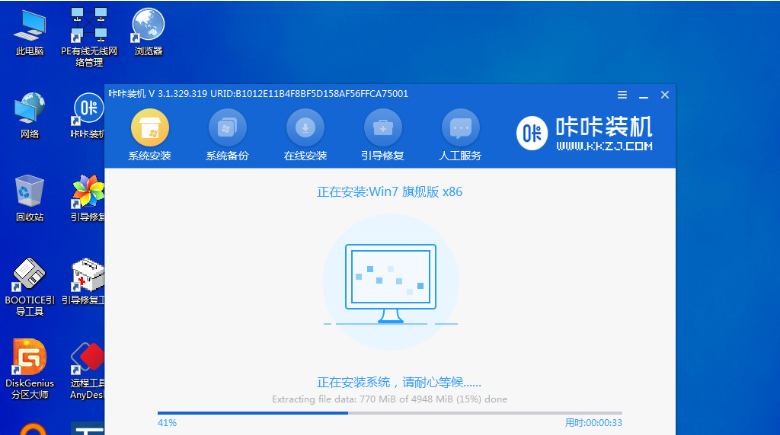Launch PE有线无线网络管理 desktop shortcut
The height and width of the screenshot is (435, 780).
[89, 26]
